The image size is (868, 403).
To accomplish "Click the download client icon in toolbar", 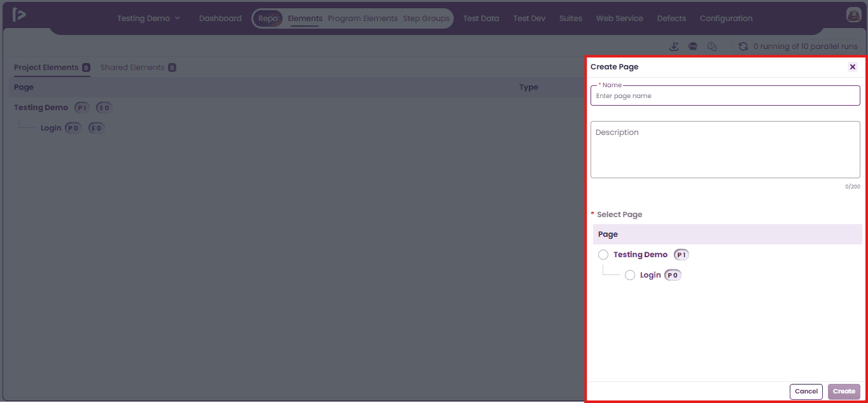I will pyautogui.click(x=674, y=46).
